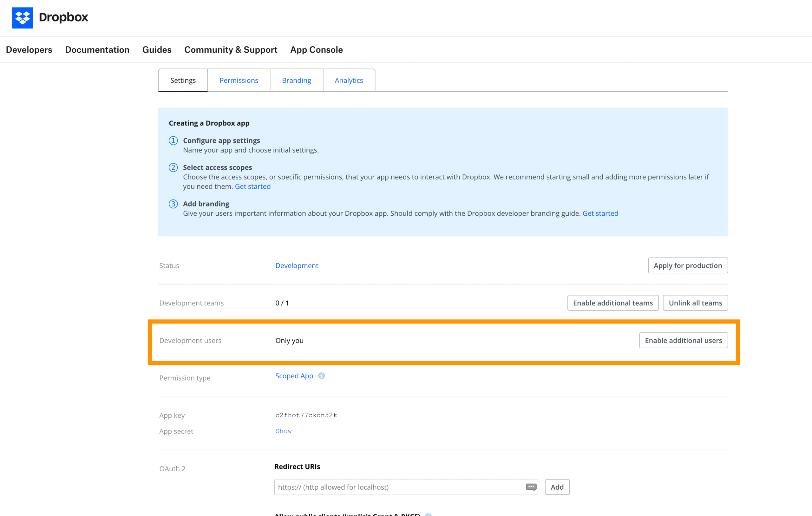
Task: Click Apply for production button
Action: (688, 265)
